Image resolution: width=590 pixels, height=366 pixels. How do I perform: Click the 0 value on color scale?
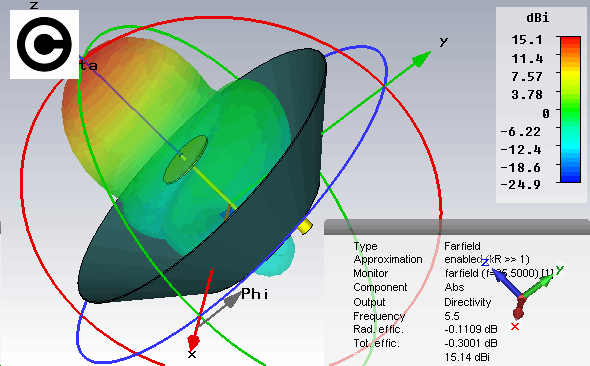pyautogui.click(x=546, y=113)
